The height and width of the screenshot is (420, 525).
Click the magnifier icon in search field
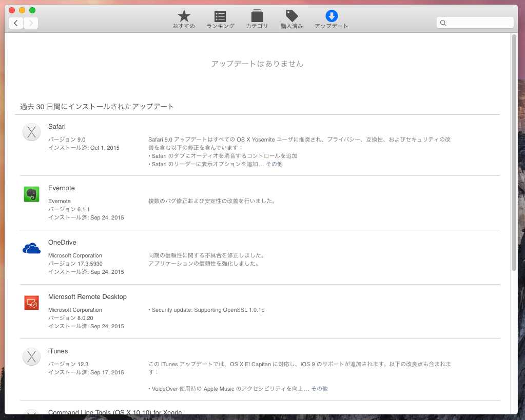coord(443,23)
